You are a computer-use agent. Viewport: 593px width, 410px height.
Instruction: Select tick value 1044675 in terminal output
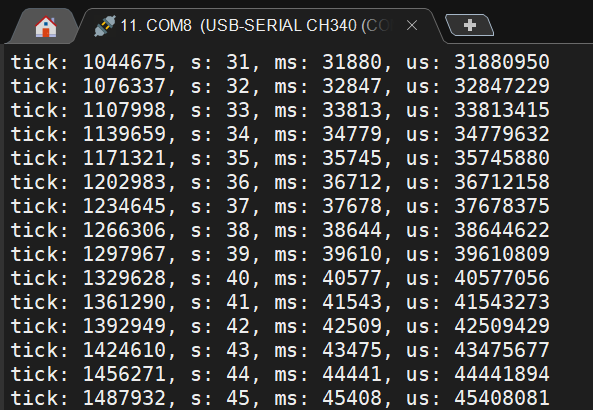tap(124, 62)
